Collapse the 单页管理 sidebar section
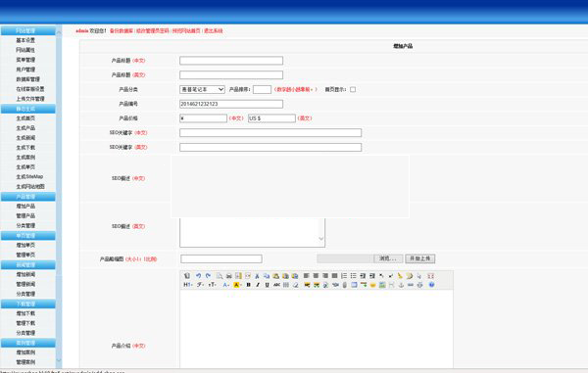The image size is (588, 373). pyautogui.click(x=28, y=236)
